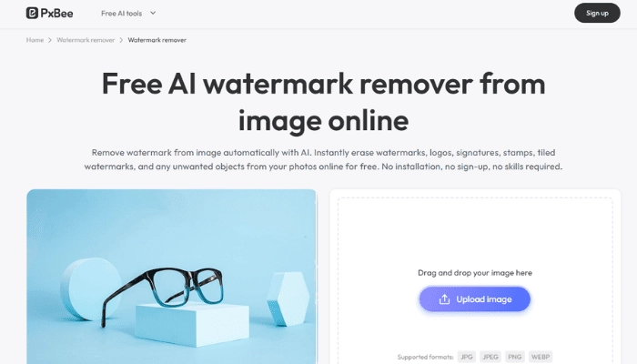Click the chevron before the last breadcrumb
This screenshot has height=364, width=637.
(x=121, y=40)
